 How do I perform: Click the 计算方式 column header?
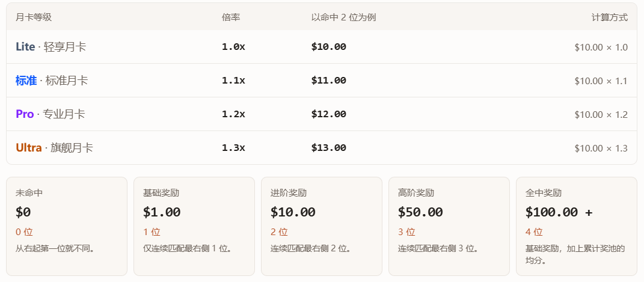pyautogui.click(x=610, y=17)
